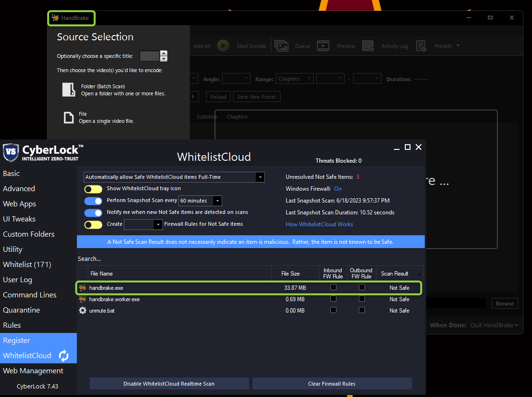Check Inbound FW Rule for handbrake.exe
This screenshot has height=397, width=532.
point(333,287)
